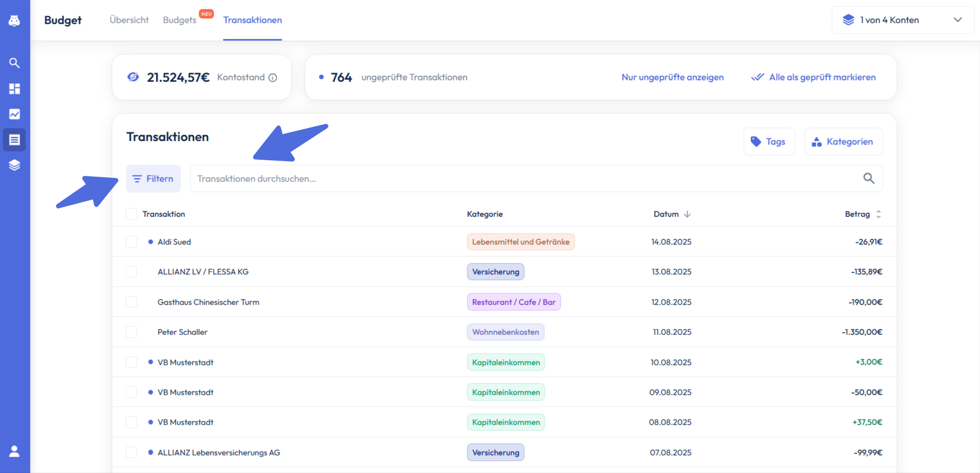
Task: Open the stacked layers sidebar icon
Action: coord(14,165)
